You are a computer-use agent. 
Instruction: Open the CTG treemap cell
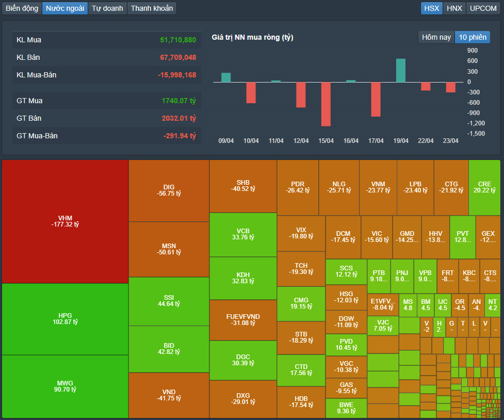pos(451,187)
